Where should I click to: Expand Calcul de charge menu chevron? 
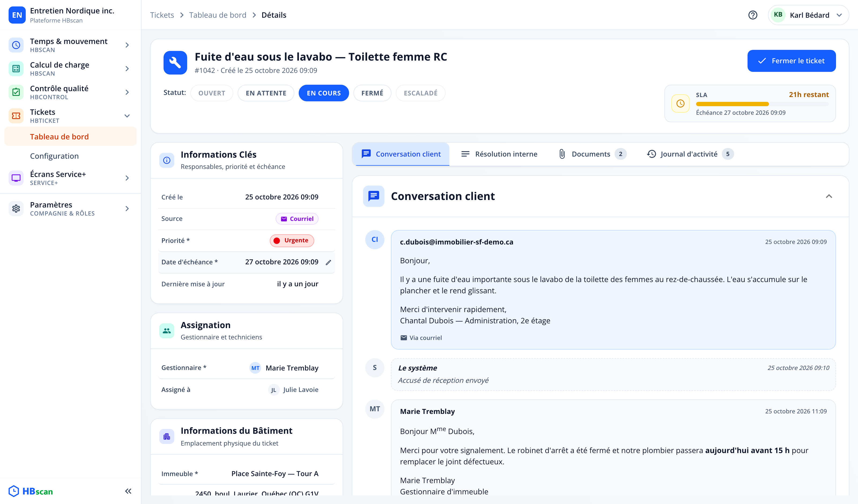tap(127, 68)
